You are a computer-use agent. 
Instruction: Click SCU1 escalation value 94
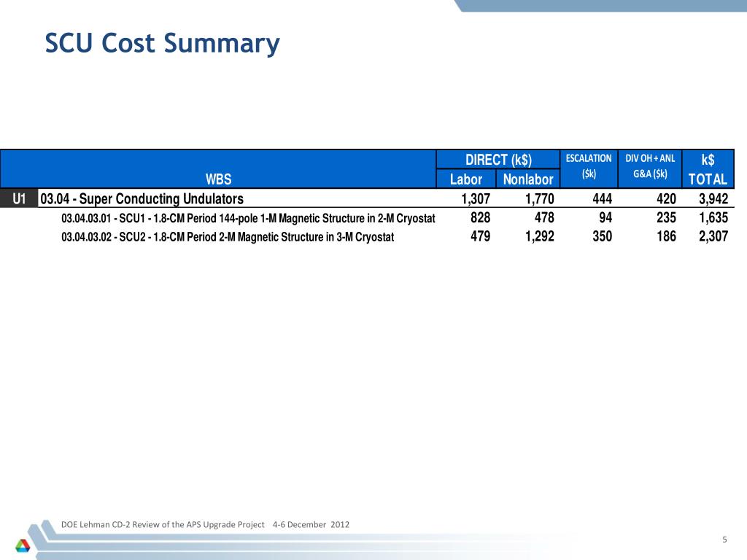pyautogui.click(x=605, y=217)
